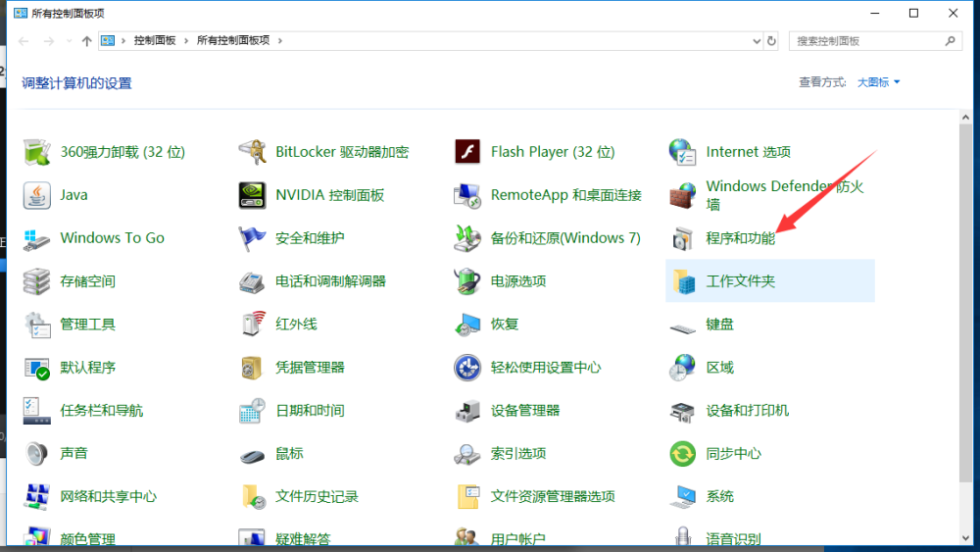Click the 区域 globe icon
Viewport: 980px width, 552px height.
pyautogui.click(x=682, y=368)
